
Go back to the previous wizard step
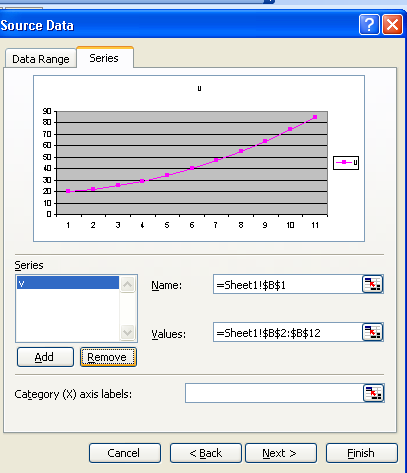tap(206, 453)
